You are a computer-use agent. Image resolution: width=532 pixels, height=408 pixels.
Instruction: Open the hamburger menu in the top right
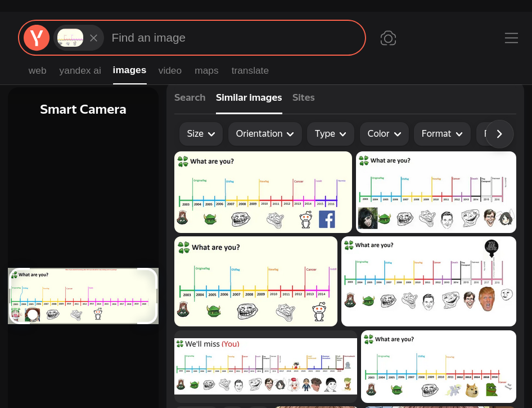[511, 38]
